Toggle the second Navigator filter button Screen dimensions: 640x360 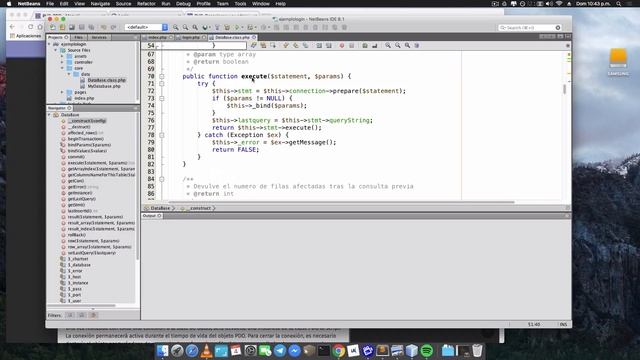82,315
